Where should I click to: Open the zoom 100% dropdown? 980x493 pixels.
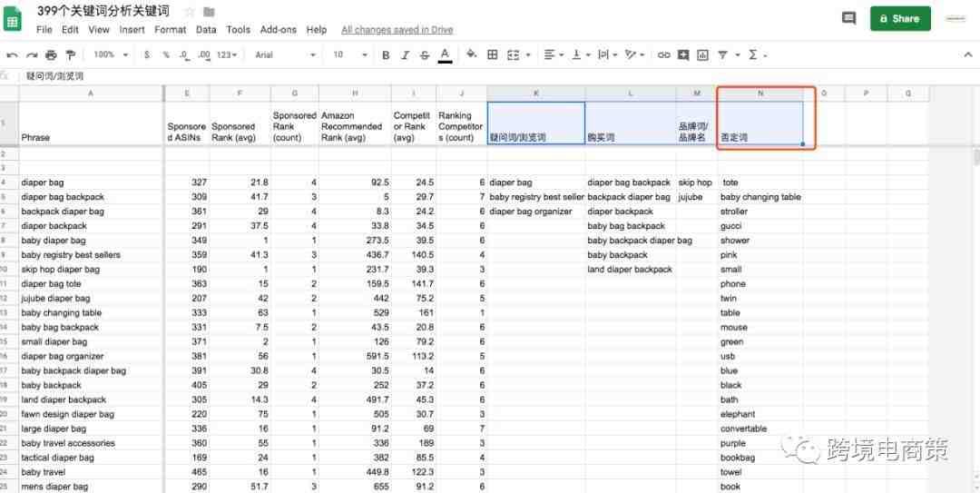[x=110, y=55]
